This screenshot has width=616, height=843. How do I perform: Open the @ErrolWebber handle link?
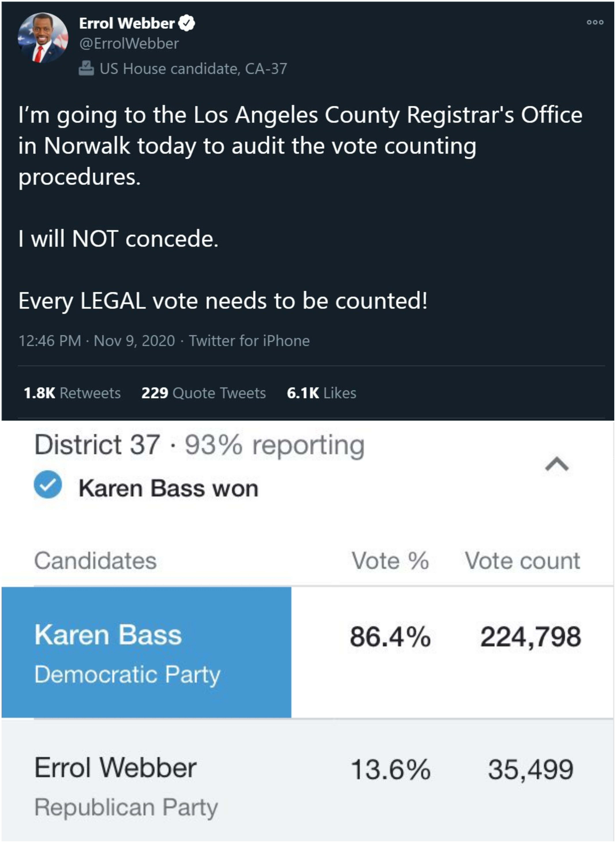coord(129,44)
